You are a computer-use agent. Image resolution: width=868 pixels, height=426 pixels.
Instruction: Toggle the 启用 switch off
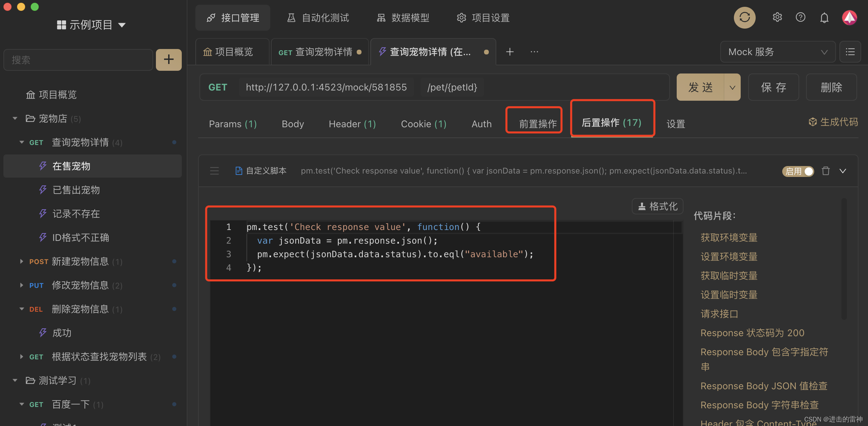[x=798, y=171]
